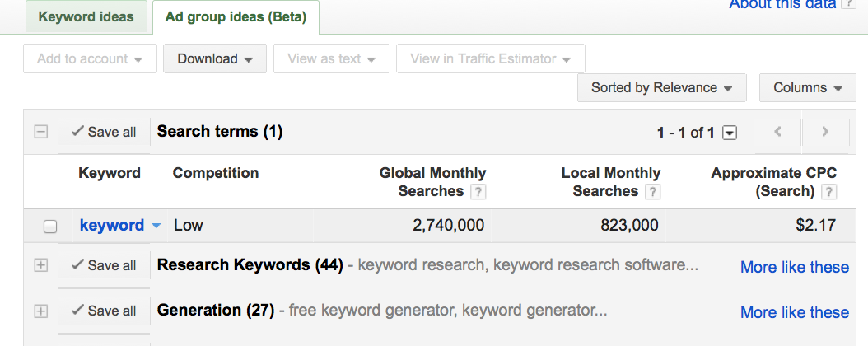
Task: Click the 'Low' competition cell
Action: [x=189, y=226]
